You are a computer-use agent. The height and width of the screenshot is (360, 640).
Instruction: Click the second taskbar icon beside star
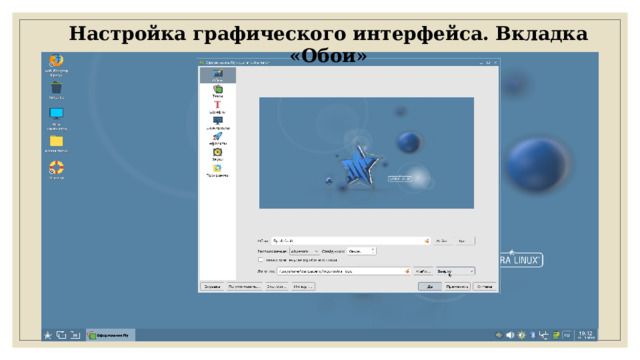[61, 335]
